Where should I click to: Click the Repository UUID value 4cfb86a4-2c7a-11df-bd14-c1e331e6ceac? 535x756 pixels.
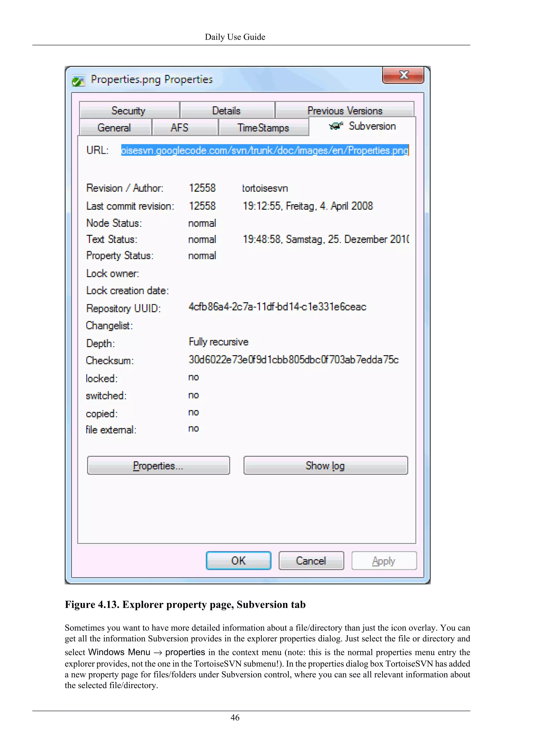coord(277,307)
